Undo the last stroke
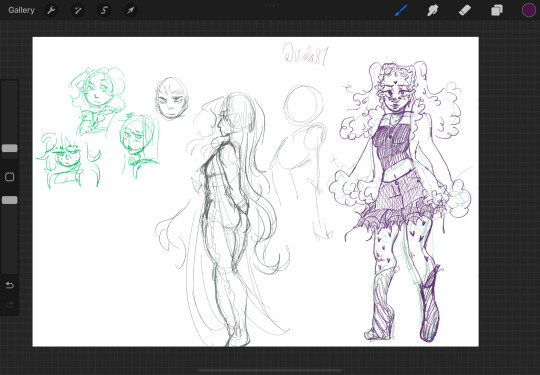 [10, 285]
